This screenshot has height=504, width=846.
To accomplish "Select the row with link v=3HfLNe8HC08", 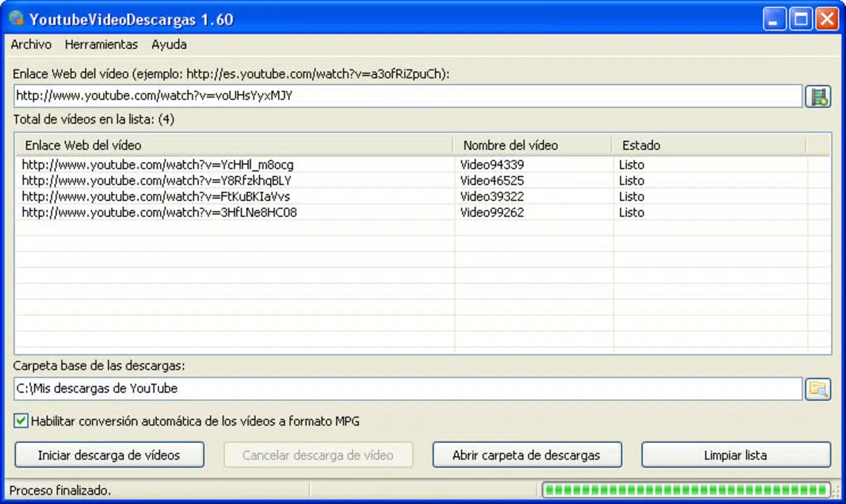I will coord(423,212).
